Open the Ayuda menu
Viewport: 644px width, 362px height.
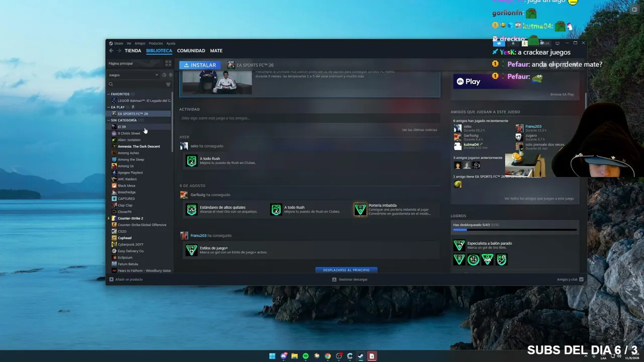click(171, 43)
